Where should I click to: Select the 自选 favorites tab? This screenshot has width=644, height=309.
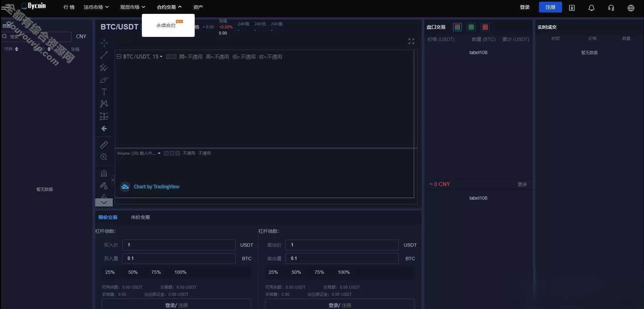[6, 26]
